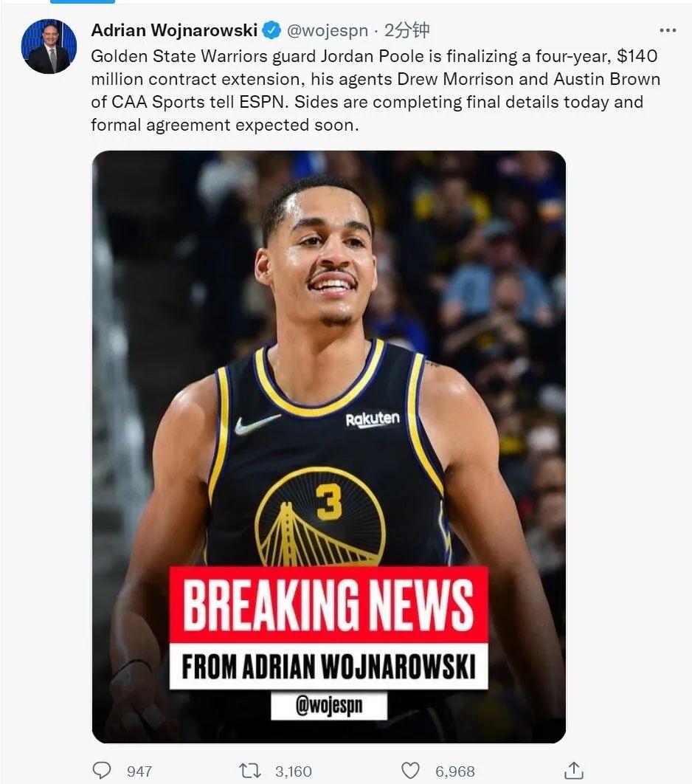
Task: Open Adrian Wojnarowski's profile avatar
Action: coord(49,47)
